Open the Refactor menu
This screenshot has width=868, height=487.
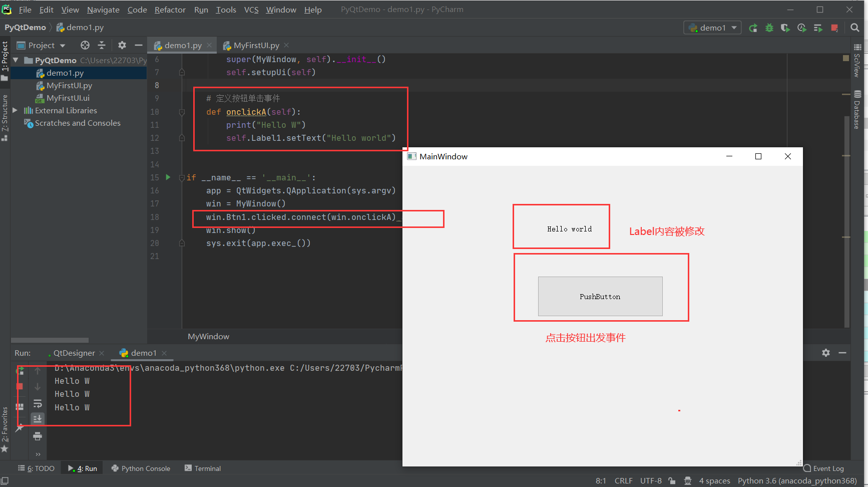coord(170,10)
